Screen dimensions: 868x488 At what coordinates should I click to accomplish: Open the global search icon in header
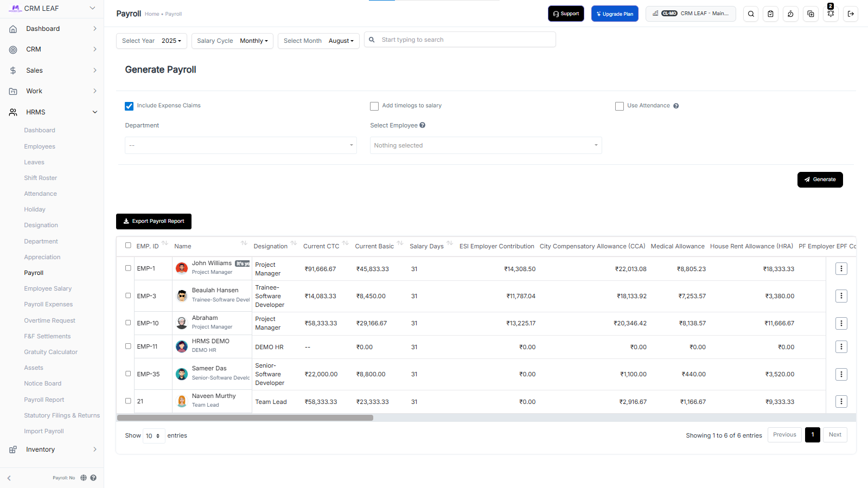tap(751, 14)
